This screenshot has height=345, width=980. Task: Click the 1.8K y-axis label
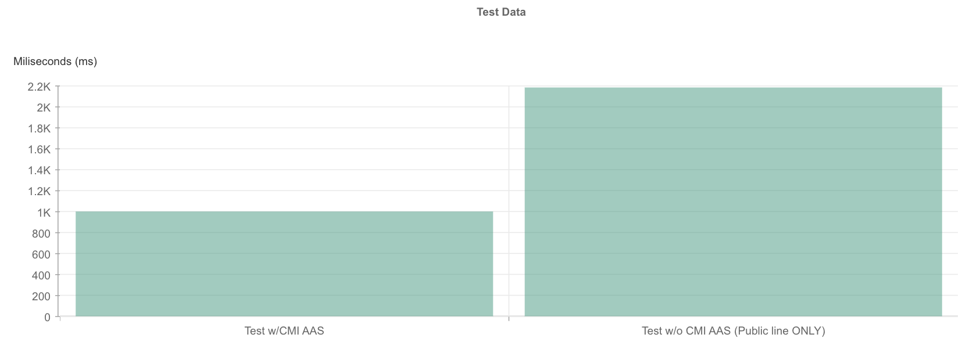(x=39, y=128)
